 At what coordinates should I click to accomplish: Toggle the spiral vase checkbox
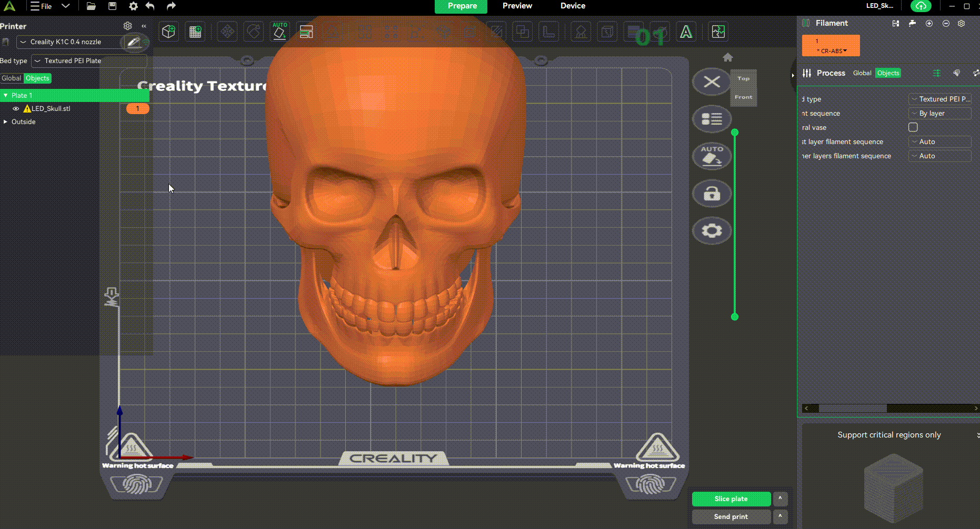tap(913, 127)
